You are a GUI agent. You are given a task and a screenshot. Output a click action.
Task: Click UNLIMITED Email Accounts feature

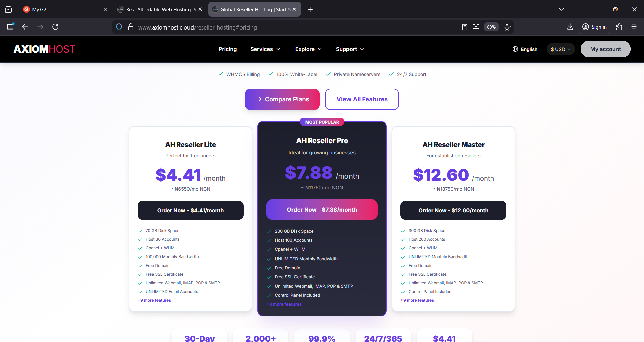(x=172, y=292)
